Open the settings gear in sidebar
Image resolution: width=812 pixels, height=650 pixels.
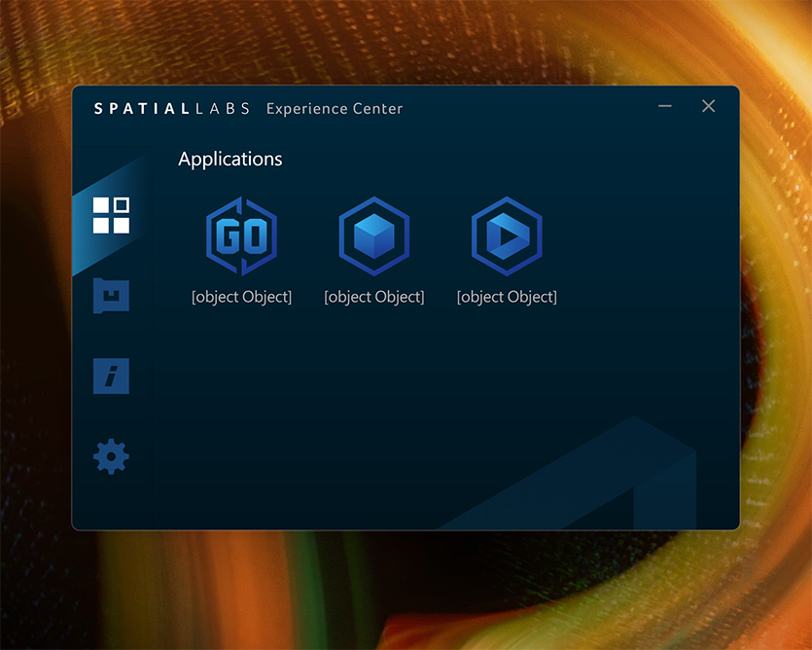(111, 456)
